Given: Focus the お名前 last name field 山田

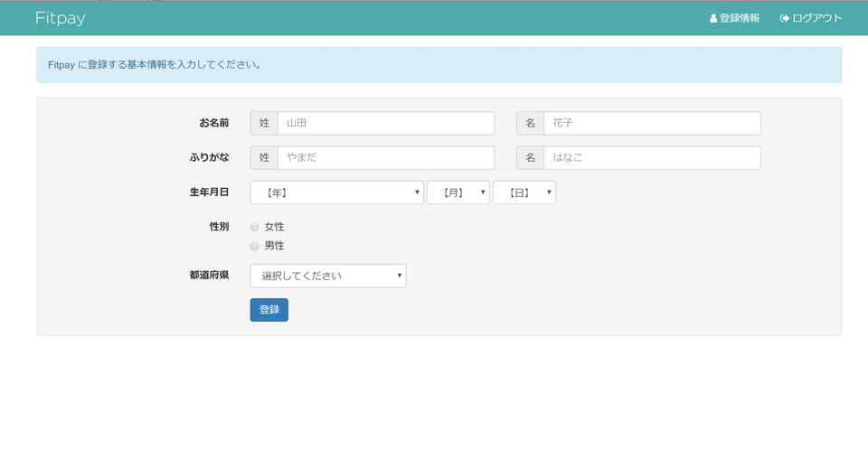Looking at the screenshot, I should tap(385, 123).
